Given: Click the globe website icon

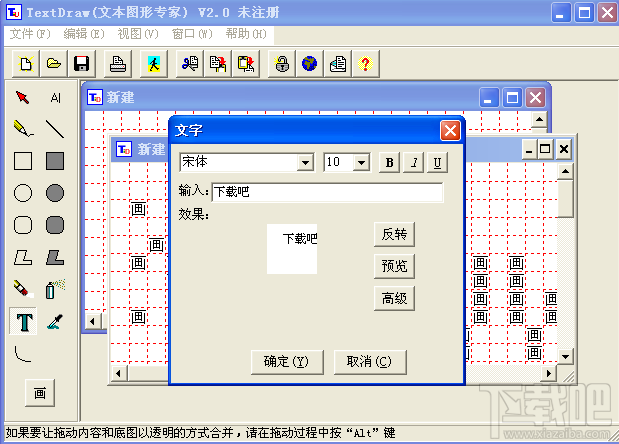Looking at the screenshot, I should (x=310, y=64).
